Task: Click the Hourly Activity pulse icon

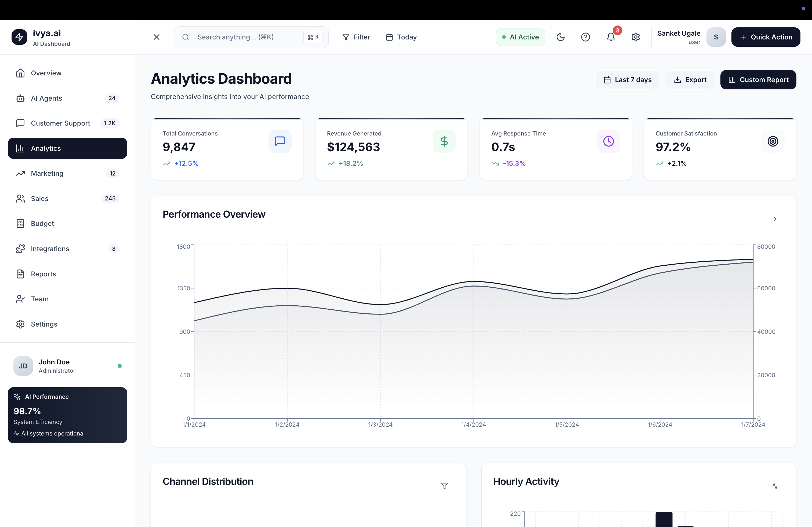Action: pyautogui.click(x=775, y=486)
